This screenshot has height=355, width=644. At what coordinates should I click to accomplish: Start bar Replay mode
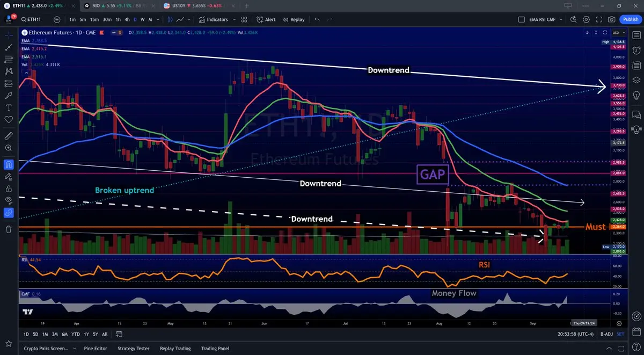[293, 19]
